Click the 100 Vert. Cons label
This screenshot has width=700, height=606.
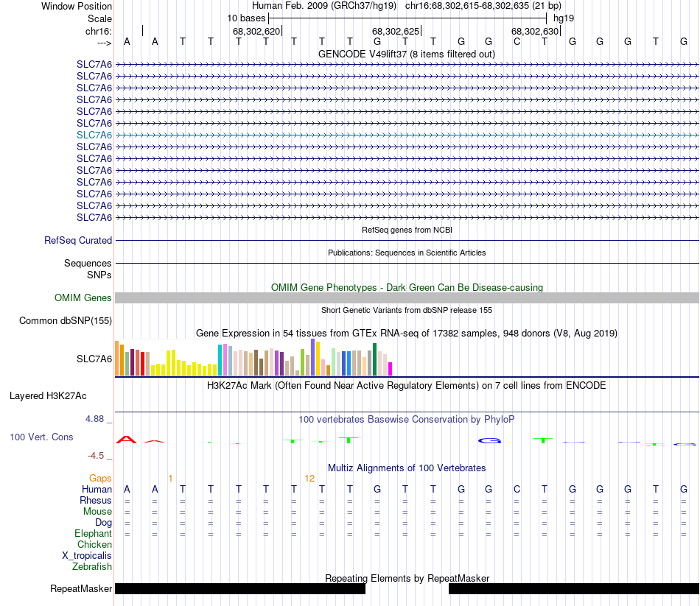pyautogui.click(x=41, y=437)
